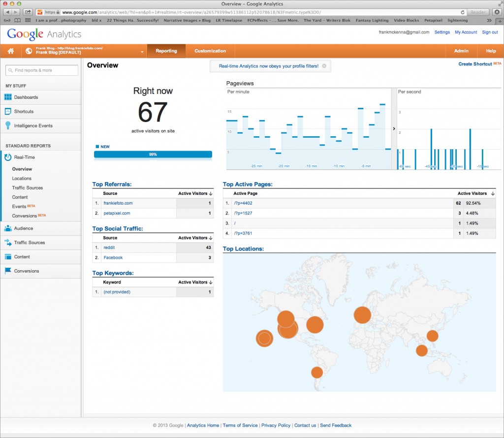Dismiss the Real-time Analytics filter notice
The image size is (504, 438).
tap(324, 66)
